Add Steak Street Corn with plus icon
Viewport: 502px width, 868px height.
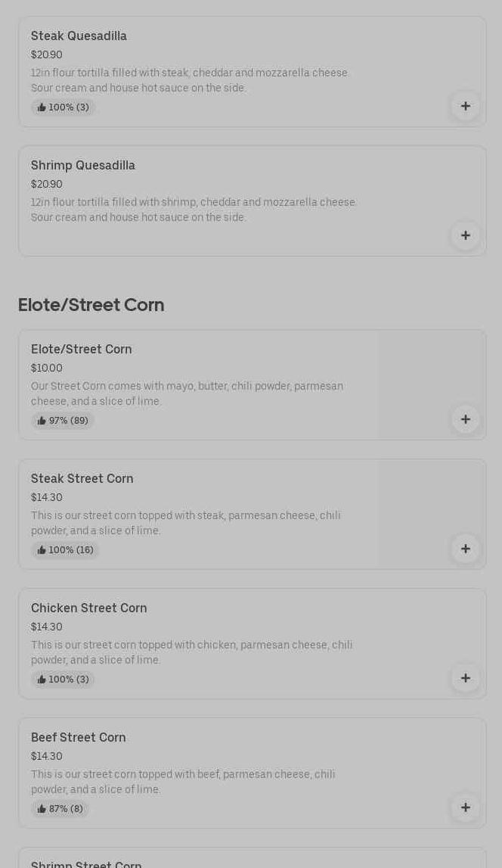click(x=465, y=549)
